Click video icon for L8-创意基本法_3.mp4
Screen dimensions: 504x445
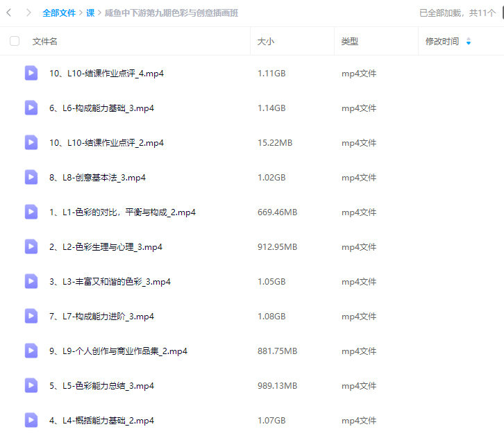(x=31, y=177)
